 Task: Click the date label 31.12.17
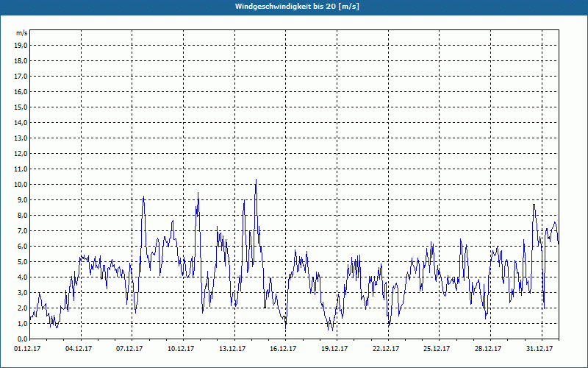[x=539, y=349]
